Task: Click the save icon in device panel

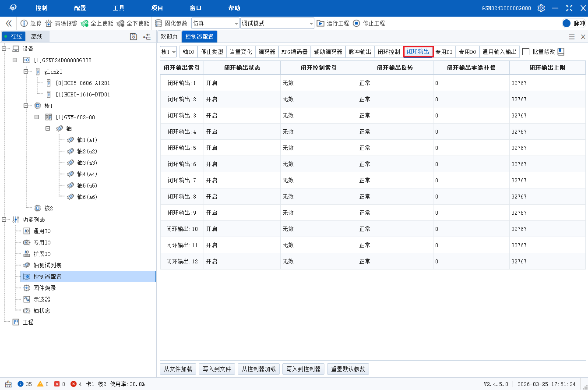Action: coord(134,36)
